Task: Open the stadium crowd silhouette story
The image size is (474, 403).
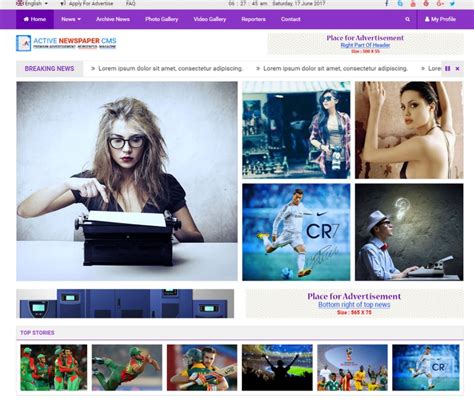Action: 277,367
